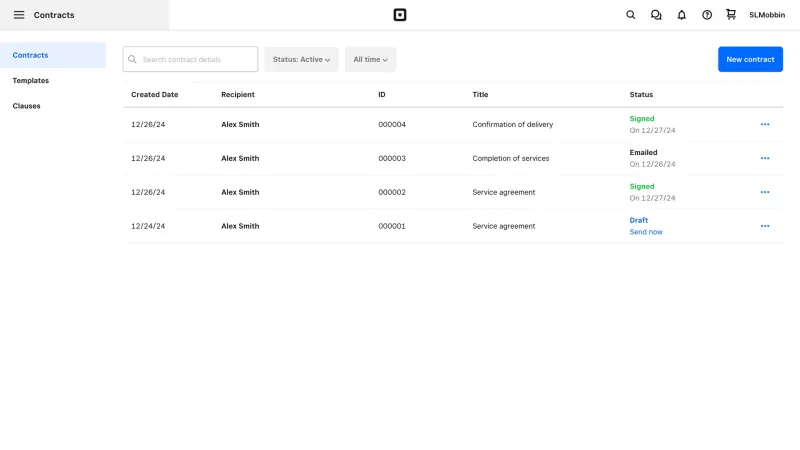The image size is (800, 450).
Task: Click the Signed status for contract 000004
Action: coord(641,118)
